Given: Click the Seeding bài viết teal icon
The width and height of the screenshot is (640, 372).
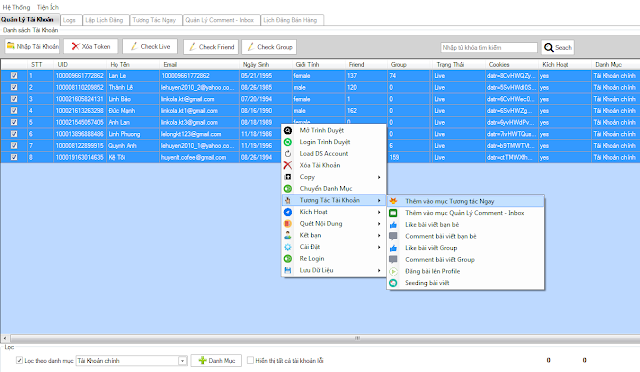Looking at the screenshot, I should [393, 283].
